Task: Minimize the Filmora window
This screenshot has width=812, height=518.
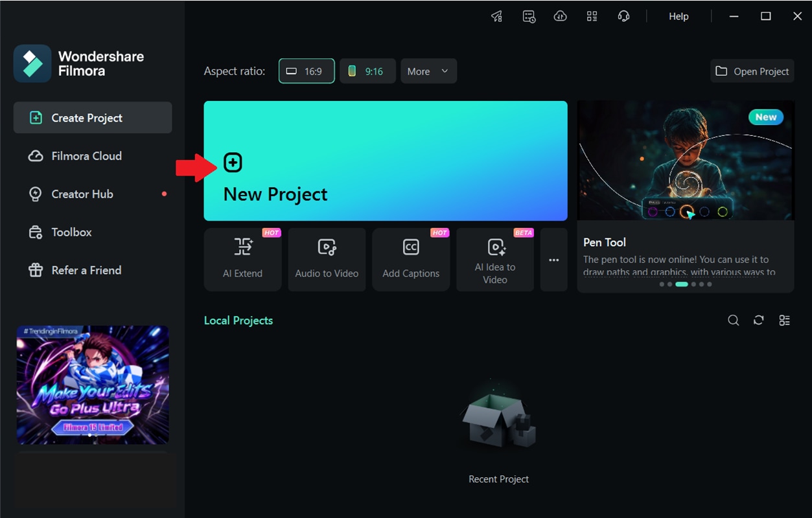Action: point(734,16)
